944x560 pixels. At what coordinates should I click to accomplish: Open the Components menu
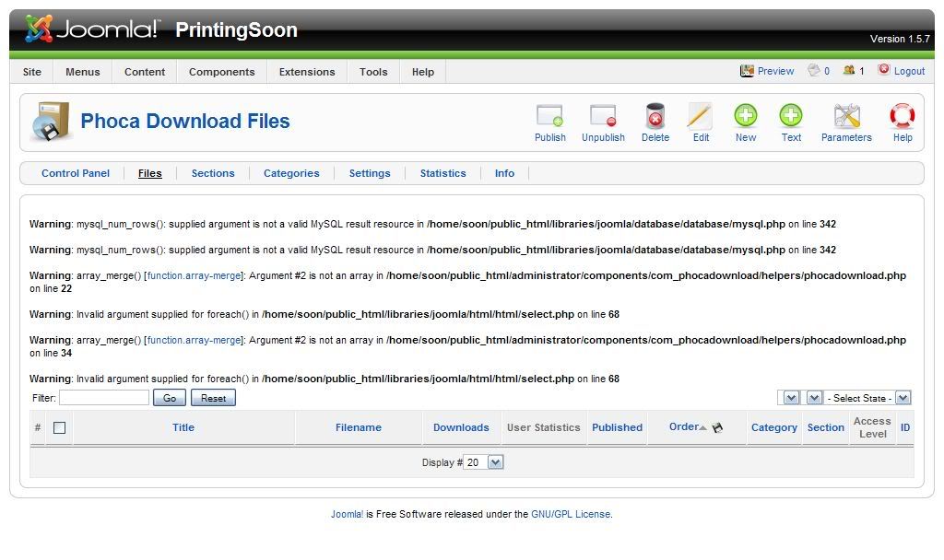click(221, 72)
